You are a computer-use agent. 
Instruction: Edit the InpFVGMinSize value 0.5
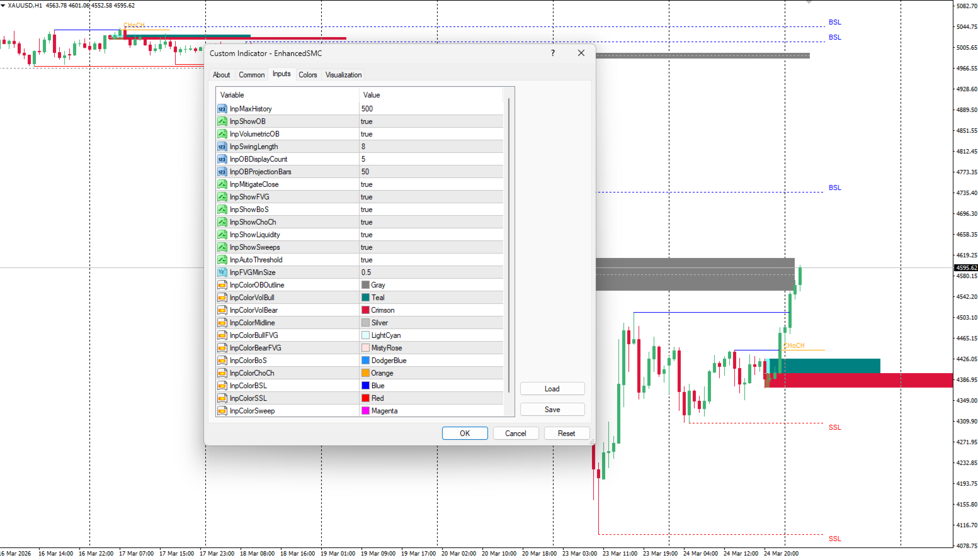pos(431,272)
